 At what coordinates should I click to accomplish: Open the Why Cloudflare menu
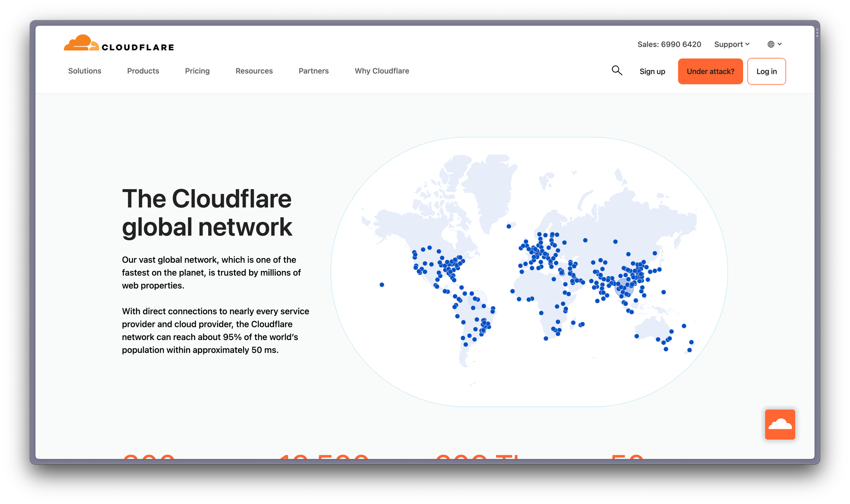(x=382, y=71)
